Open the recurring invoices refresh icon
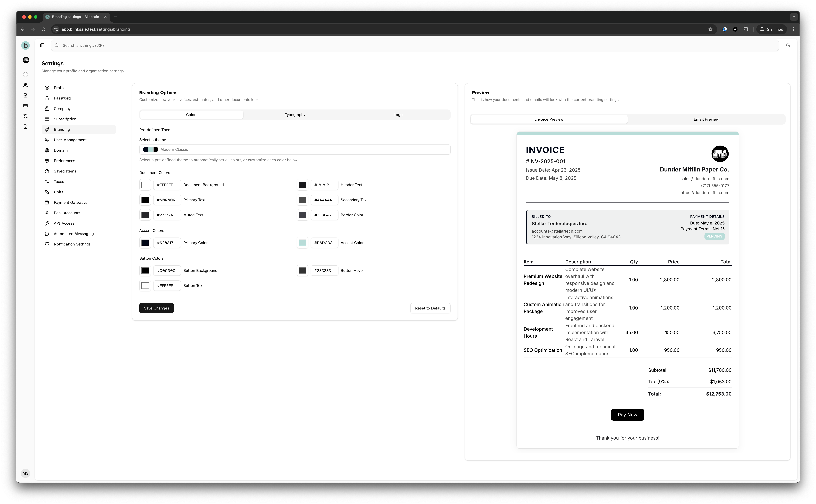 [25, 116]
